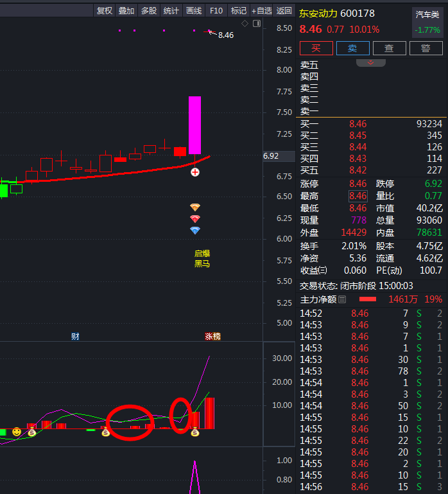The height and width of the screenshot is (494, 448).
Task: Open the 统计 statistics tool
Action: coord(171,11)
